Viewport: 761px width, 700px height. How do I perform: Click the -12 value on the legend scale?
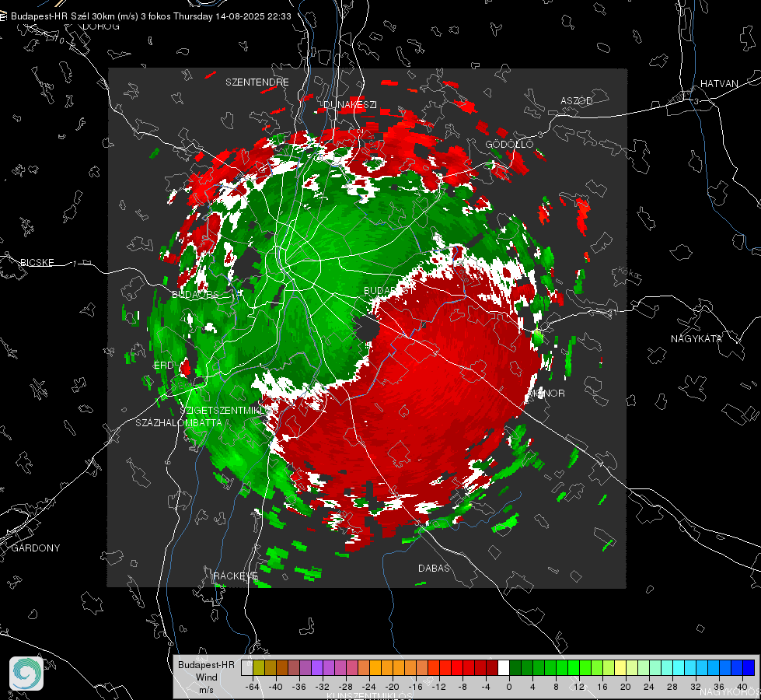[x=438, y=687]
